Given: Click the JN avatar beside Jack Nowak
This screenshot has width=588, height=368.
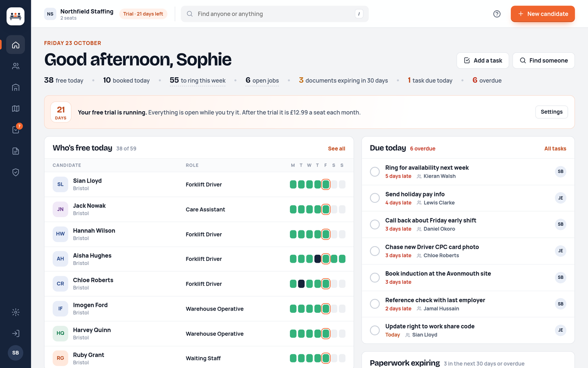Looking at the screenshot, I should pos(60,209).
